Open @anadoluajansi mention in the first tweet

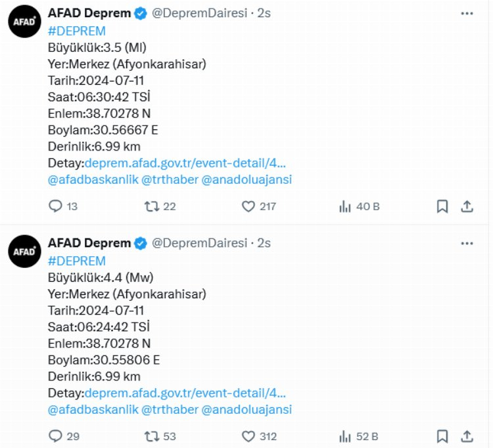(x=246, y=179)
